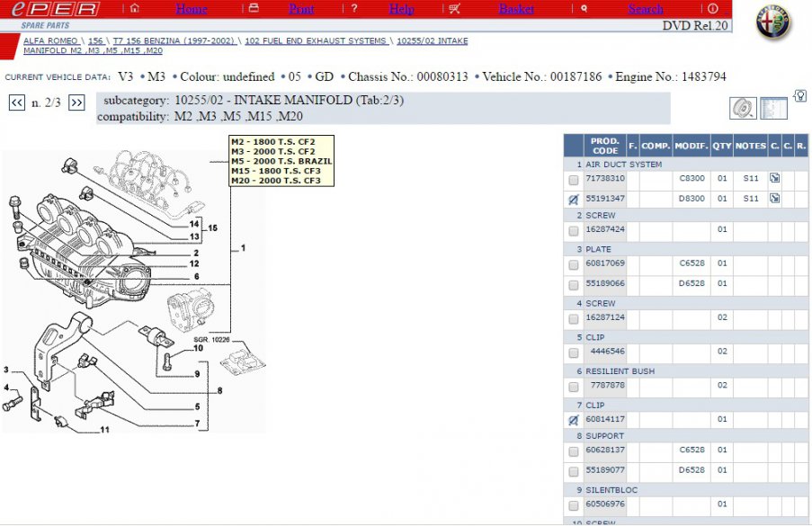Open the parts list view thumbnail icon
The width and height of the screenshot is (812, 526).
point(773,108)
